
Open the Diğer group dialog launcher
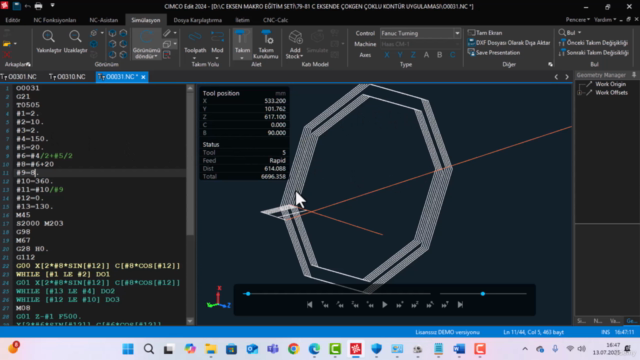tap(550, 64)
